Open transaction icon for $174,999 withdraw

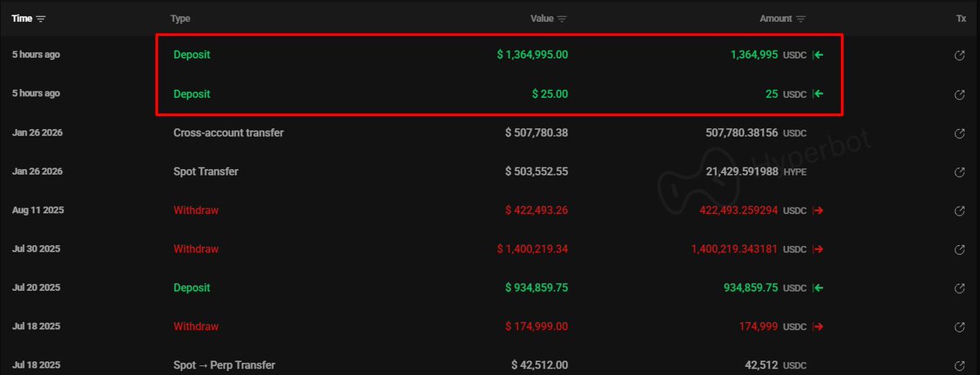tap(961, 328)
